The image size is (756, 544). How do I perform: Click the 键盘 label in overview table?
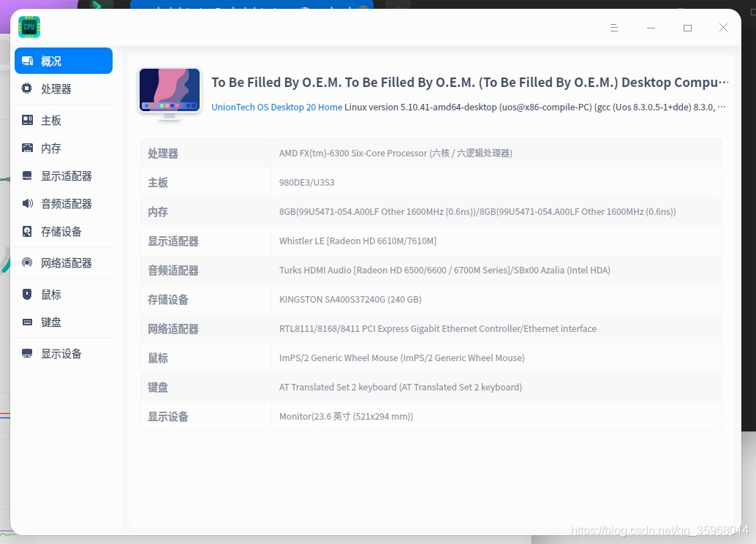point(158,388)
